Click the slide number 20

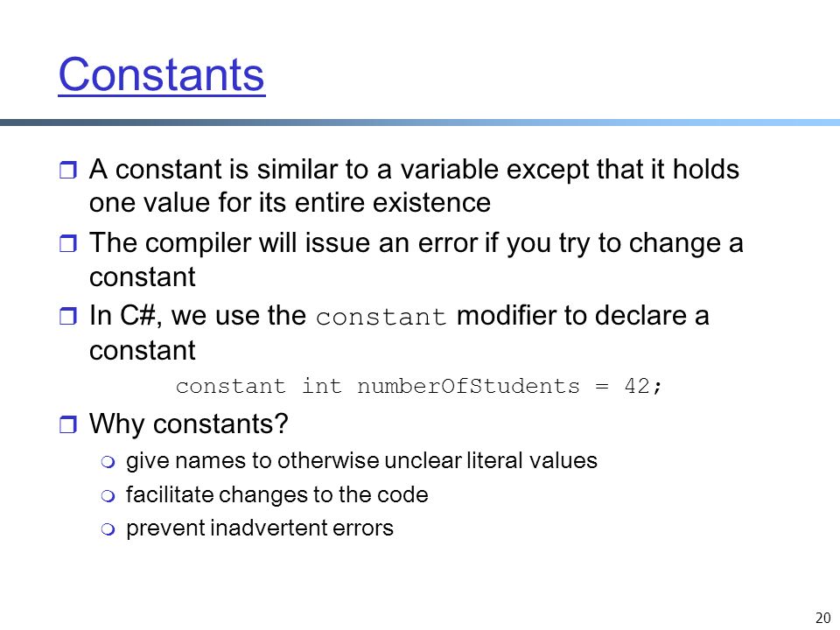(x=822, y=617)
